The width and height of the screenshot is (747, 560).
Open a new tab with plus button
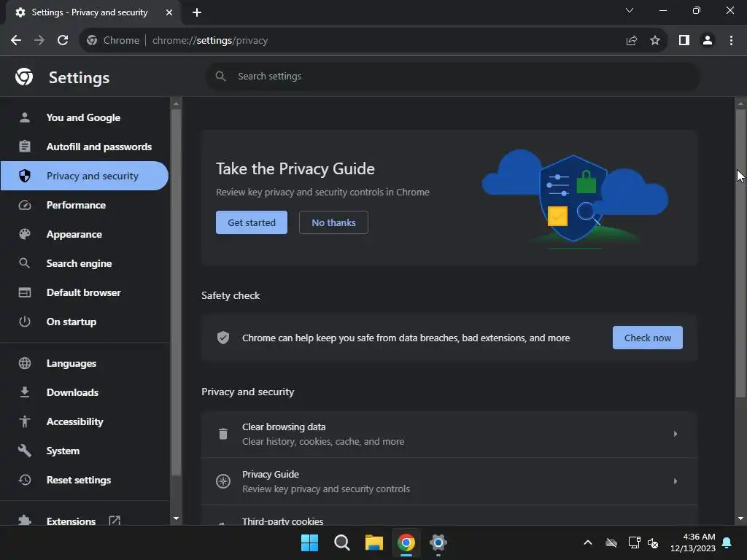click(x=197, y=12)
